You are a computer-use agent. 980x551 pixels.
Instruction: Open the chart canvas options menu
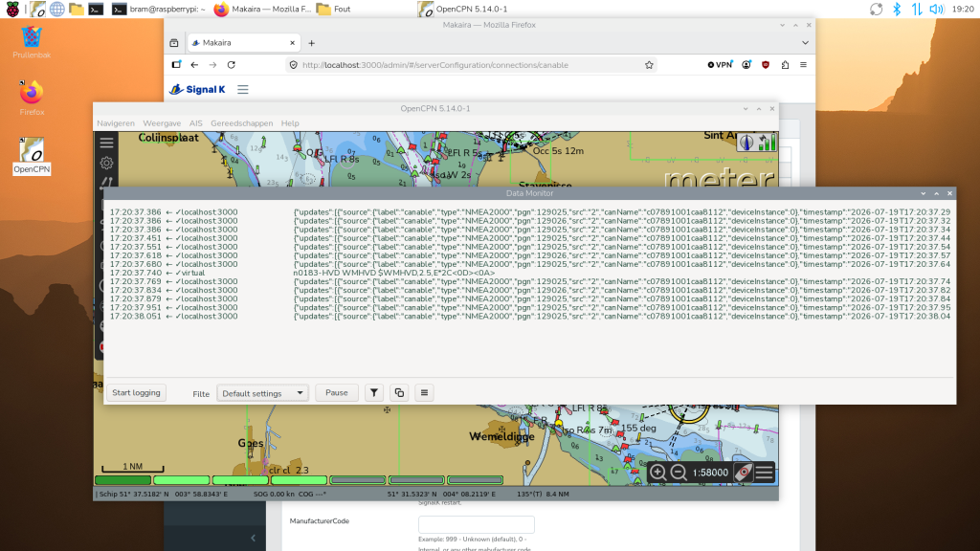pos(765,473)
